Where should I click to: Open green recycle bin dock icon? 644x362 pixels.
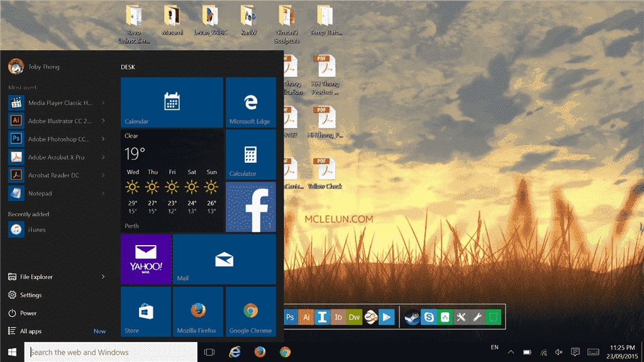[x=493, y=317]
